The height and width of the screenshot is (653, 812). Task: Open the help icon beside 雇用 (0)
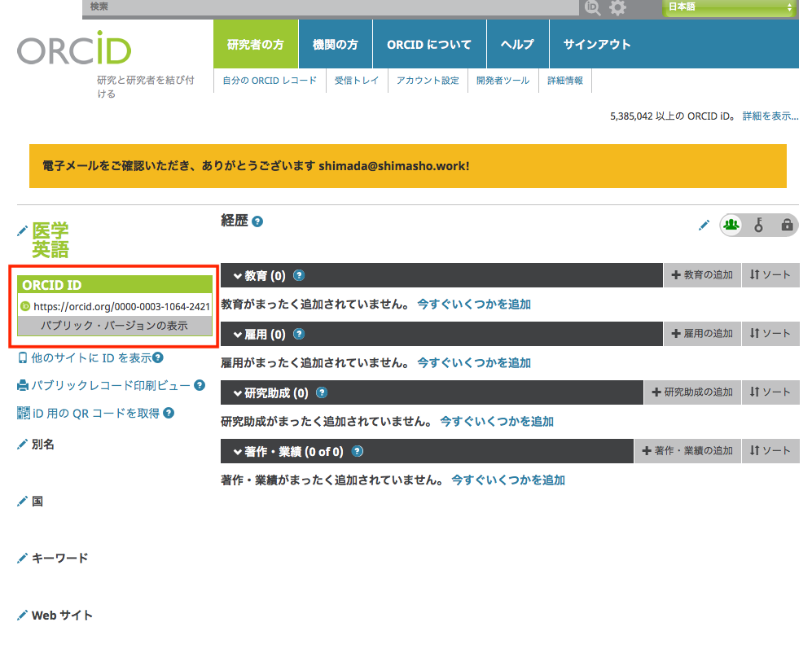point(299,334)
